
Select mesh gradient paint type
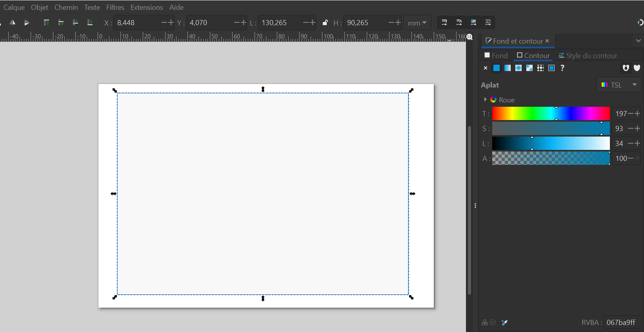529,68
